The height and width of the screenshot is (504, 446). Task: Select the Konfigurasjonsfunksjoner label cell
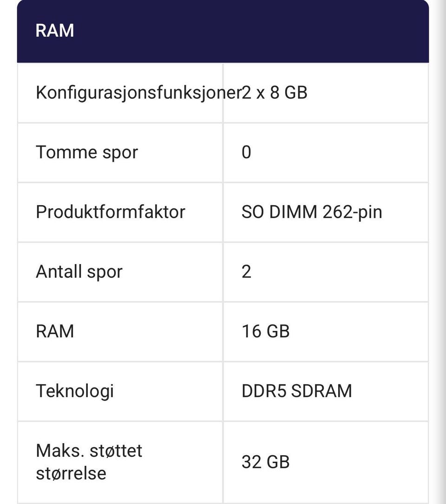pyautogui.click(x=120, y=93)
